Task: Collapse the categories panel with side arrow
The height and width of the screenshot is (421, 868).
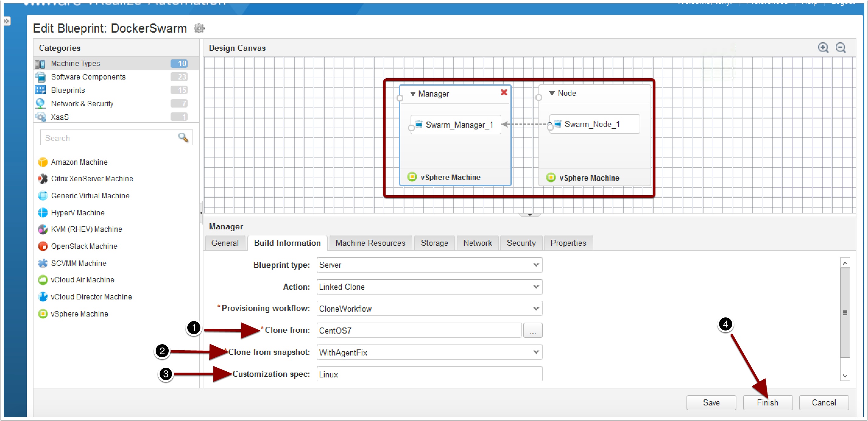Action: [x=201, y=213]
